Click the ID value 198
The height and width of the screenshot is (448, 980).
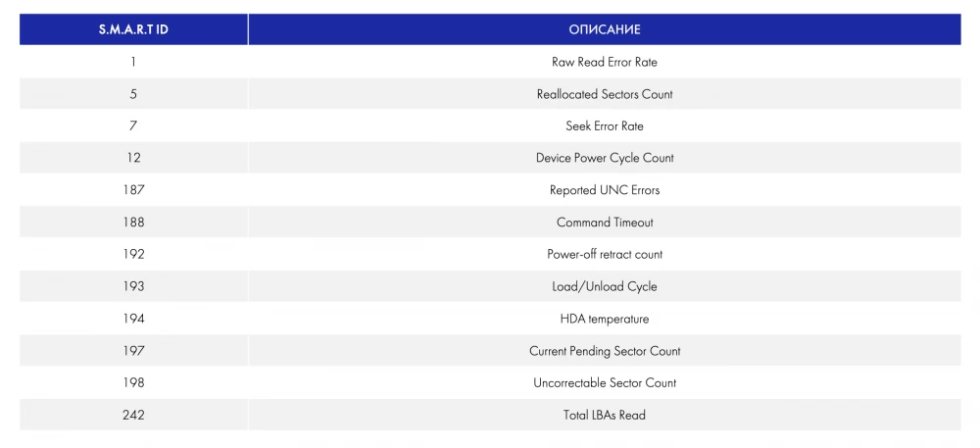point(133,382)
